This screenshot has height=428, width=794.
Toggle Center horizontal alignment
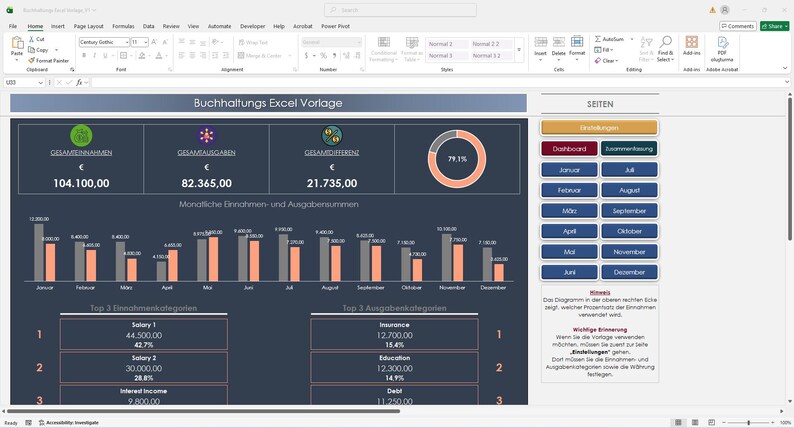tap(192, 55)
